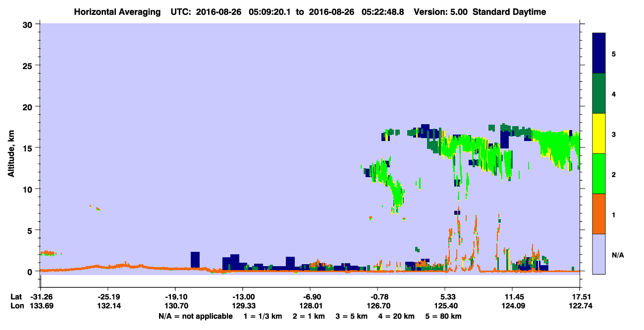
Task: Click the 'Lat' axis row label
Action: (16, 297)
